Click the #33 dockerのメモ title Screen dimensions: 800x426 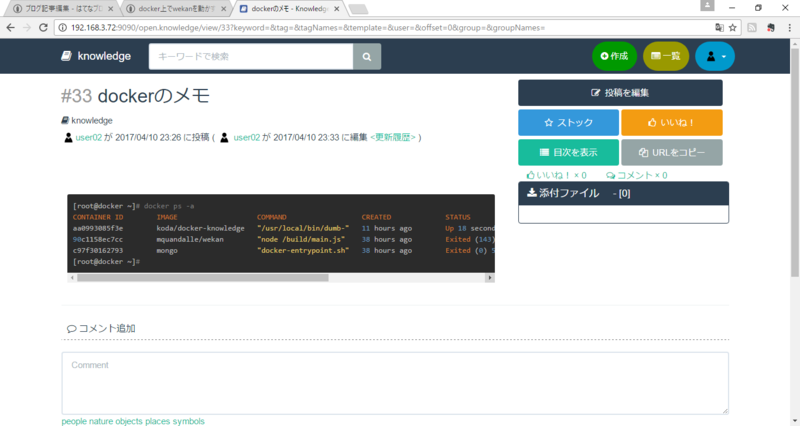(x=135, y=96)
